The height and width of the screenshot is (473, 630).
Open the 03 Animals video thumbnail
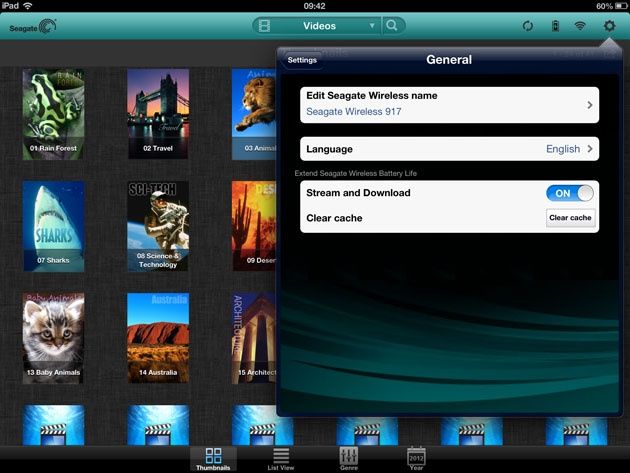(254, 114)
